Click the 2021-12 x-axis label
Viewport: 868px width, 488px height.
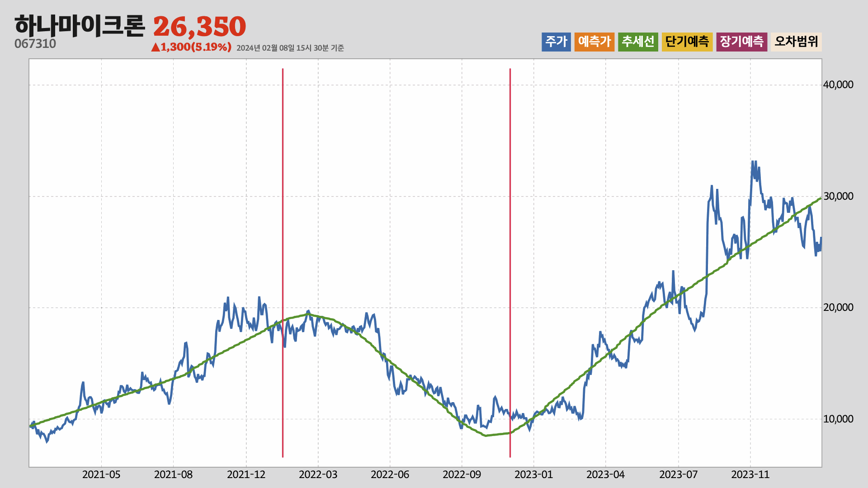[246, 474]
